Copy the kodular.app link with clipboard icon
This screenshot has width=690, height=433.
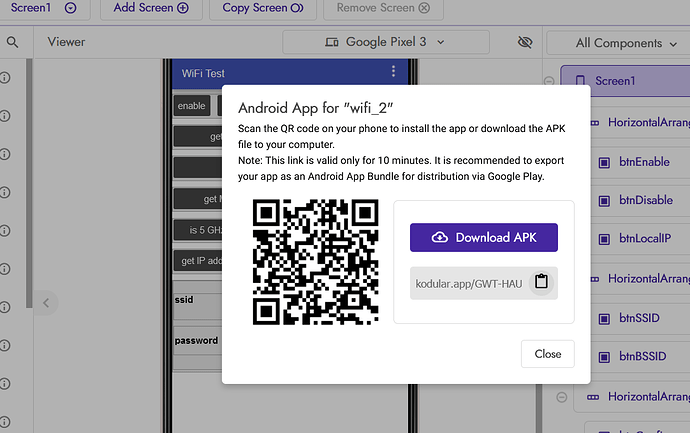[541, 281]
